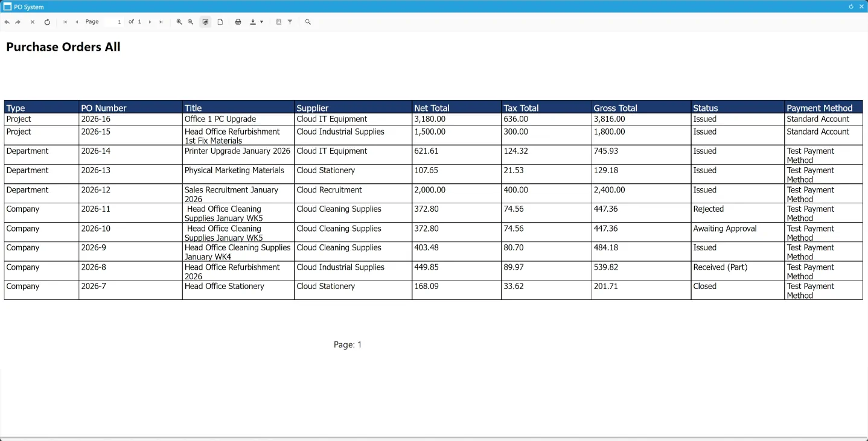This screenshot has height=441, width=868.
Task: Open search in report
Action: [x=308, y=22]
